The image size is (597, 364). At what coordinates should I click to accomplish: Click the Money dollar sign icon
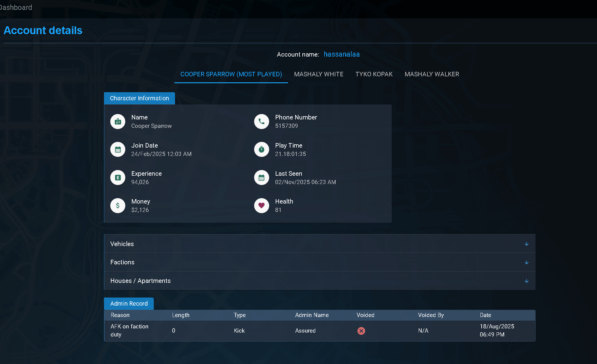[118, 206]
